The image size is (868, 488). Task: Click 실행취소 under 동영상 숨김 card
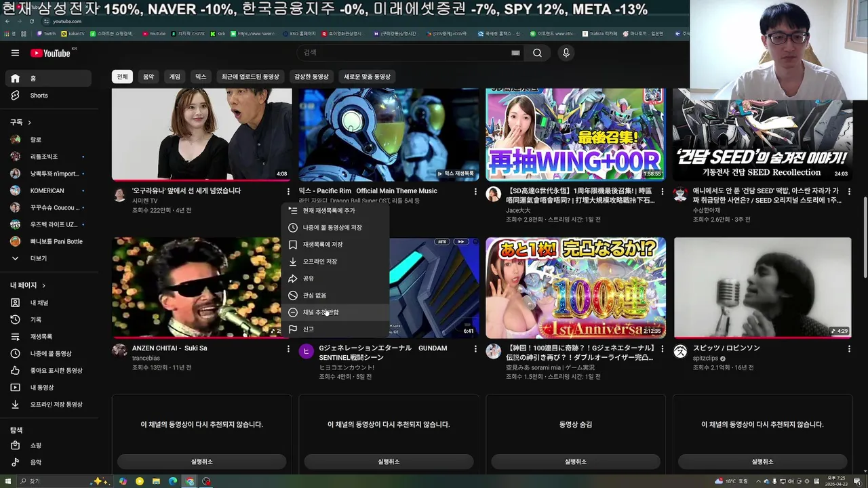[x=575, y=462]
